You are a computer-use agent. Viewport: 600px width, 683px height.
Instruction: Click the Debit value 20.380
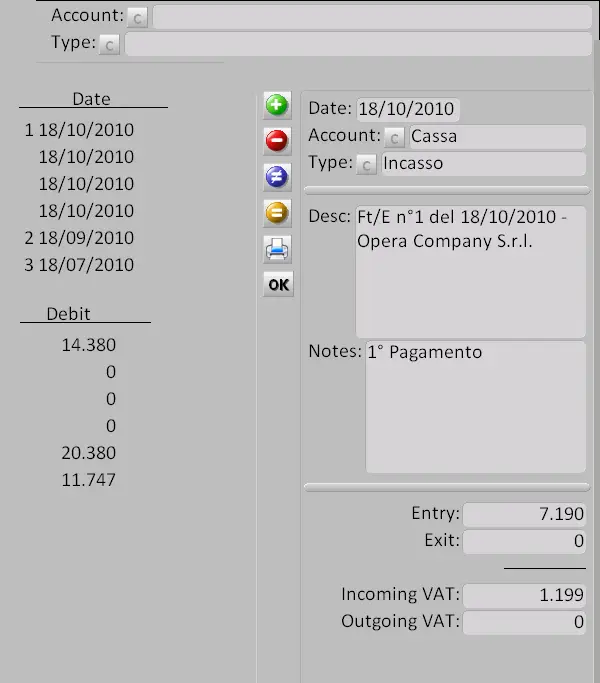(88, 453)
